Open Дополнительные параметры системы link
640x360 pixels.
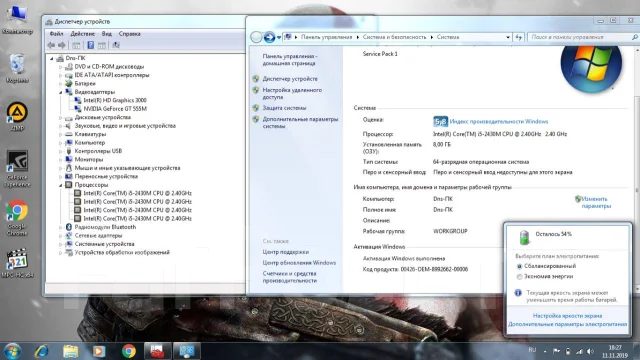click(300, 123)
